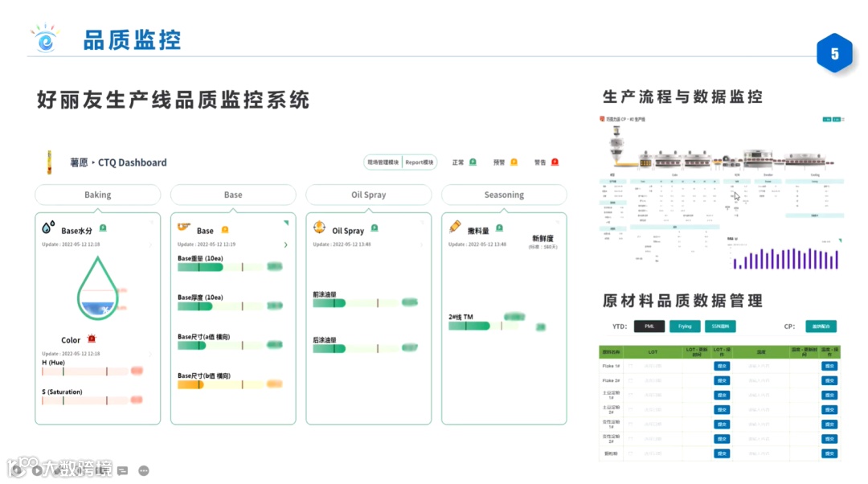Click the teal button after CP label

821,326
